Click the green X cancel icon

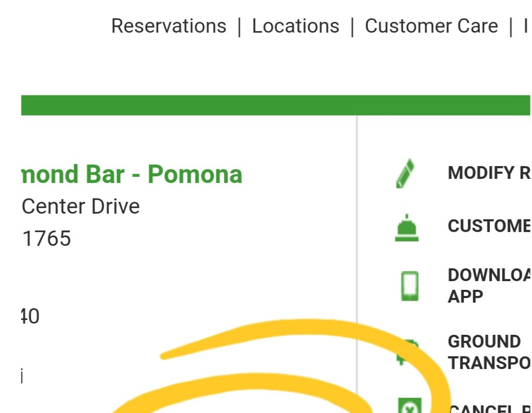pos(409,406)
